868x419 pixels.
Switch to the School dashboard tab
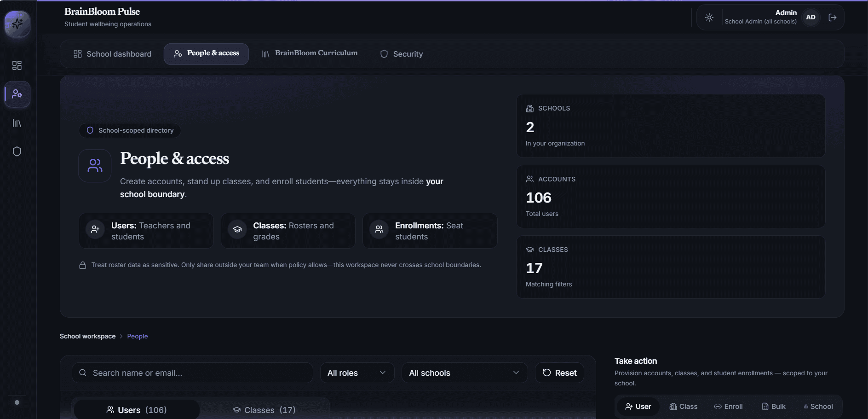[113, 54]
